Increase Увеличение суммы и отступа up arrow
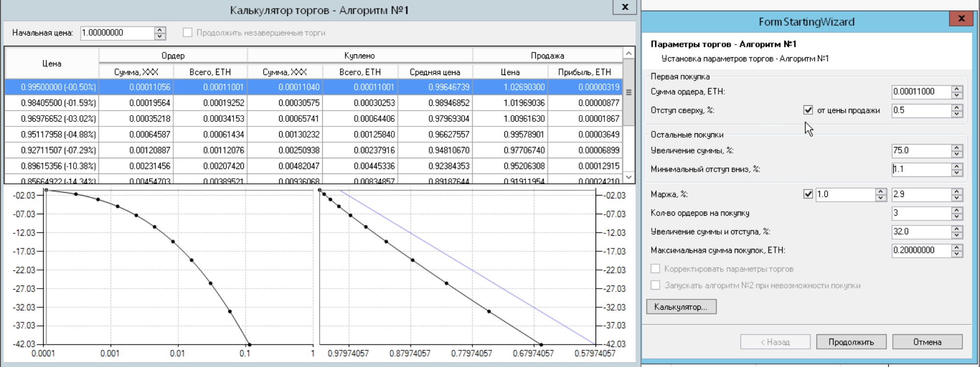 tap(957, 229)
